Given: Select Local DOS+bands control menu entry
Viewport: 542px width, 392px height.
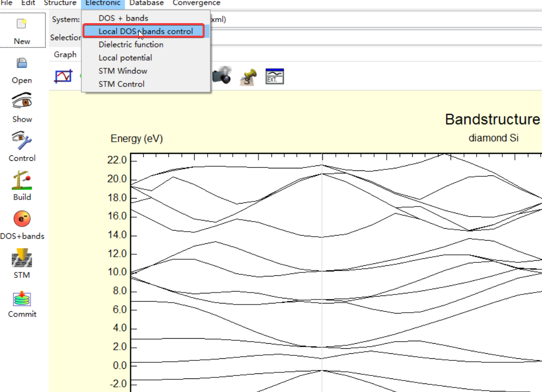Looking at the screenshot, I should click(x=145, y=32).
